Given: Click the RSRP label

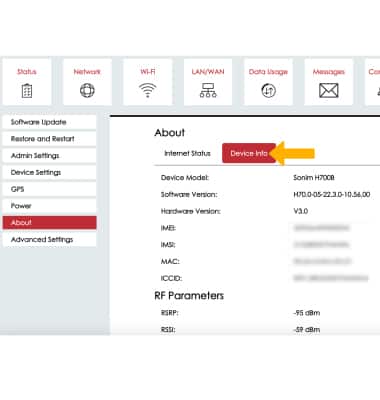Looking at the screenshot, I should tap(170, 313).
